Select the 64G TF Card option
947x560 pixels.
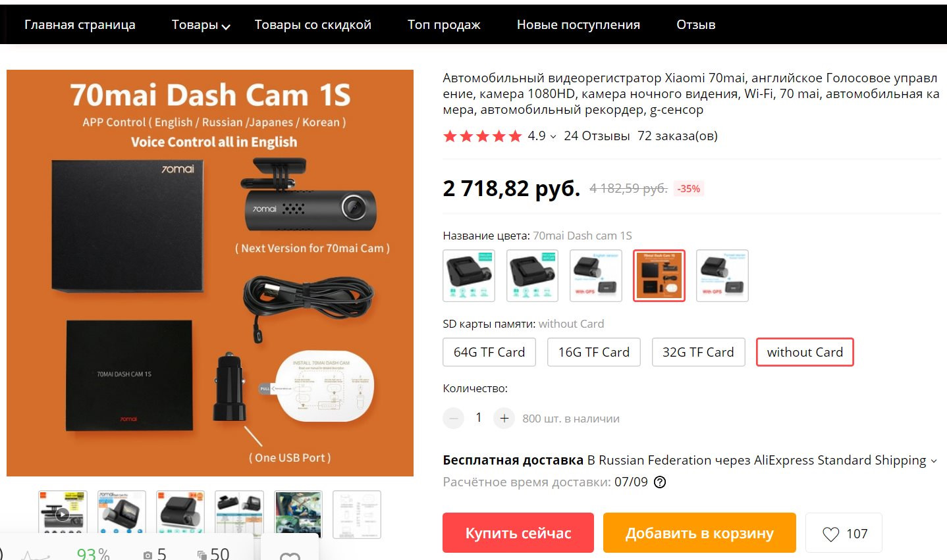[x=489, y=352]
